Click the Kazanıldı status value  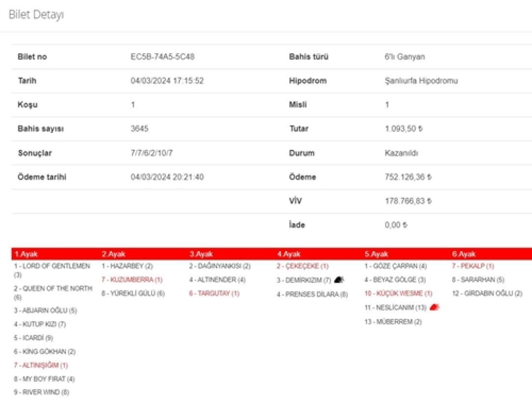401,153
